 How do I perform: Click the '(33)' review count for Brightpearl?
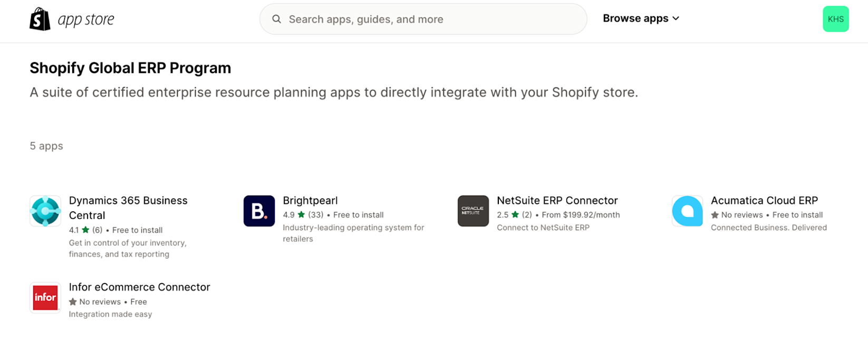pos(316,214)
